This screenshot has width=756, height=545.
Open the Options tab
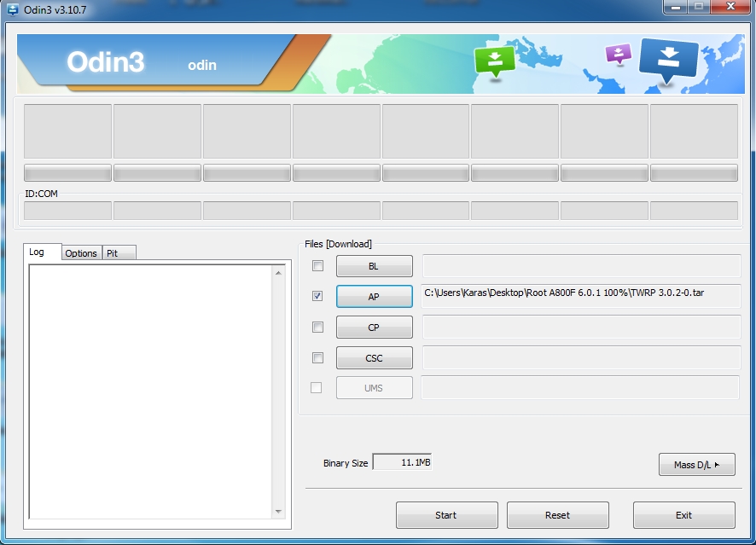click(x=81, y=253)
